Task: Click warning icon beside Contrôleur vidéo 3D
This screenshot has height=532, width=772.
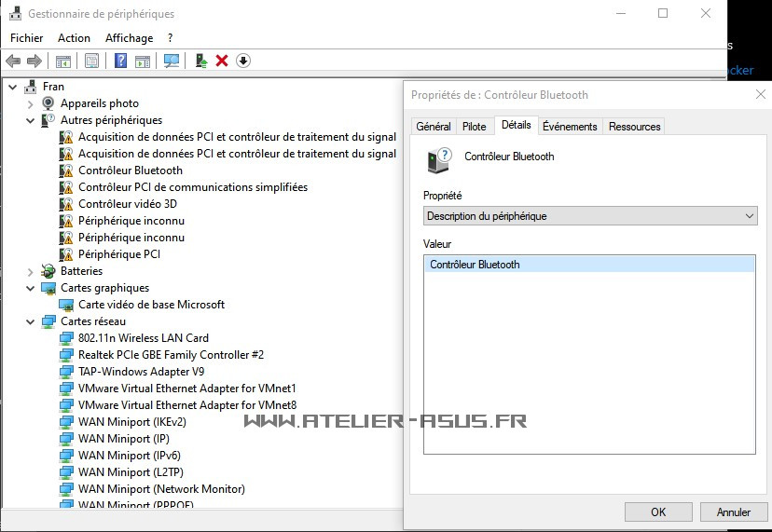Action: pyautogui.click(x=66, y=204)
